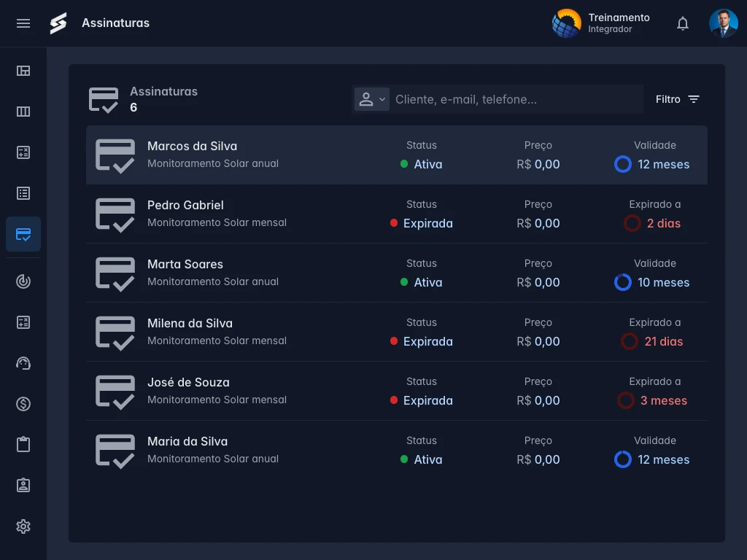747x560 pixels.
Task: Open the user profile avatar menu
Action: [x=723, y=23]
